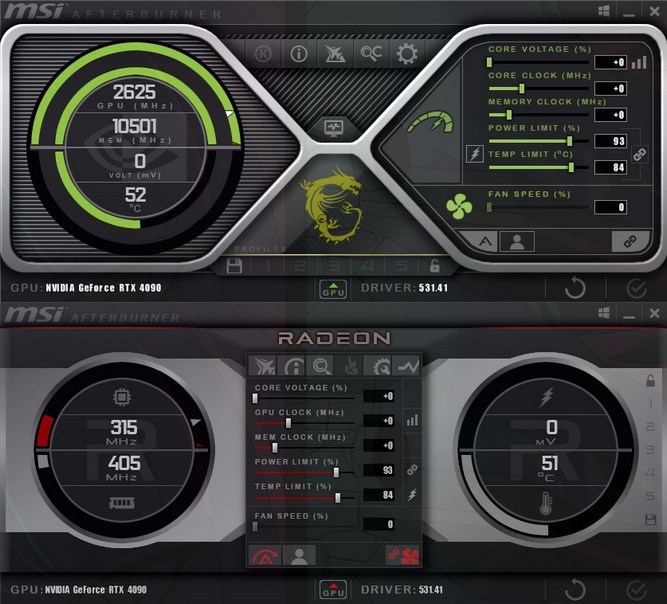Screen dimensions: 667x604
Task: Open settings gear in Radeon skin toolbar
Action: [379, 366]
